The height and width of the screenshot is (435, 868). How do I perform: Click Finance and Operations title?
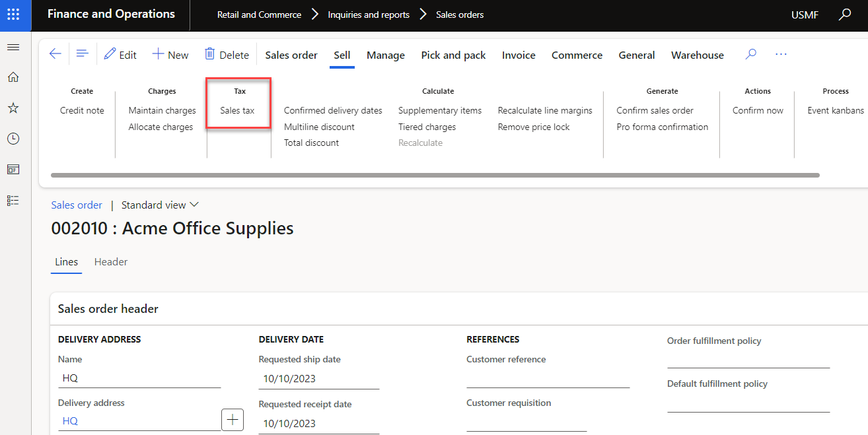coord(112,14)
